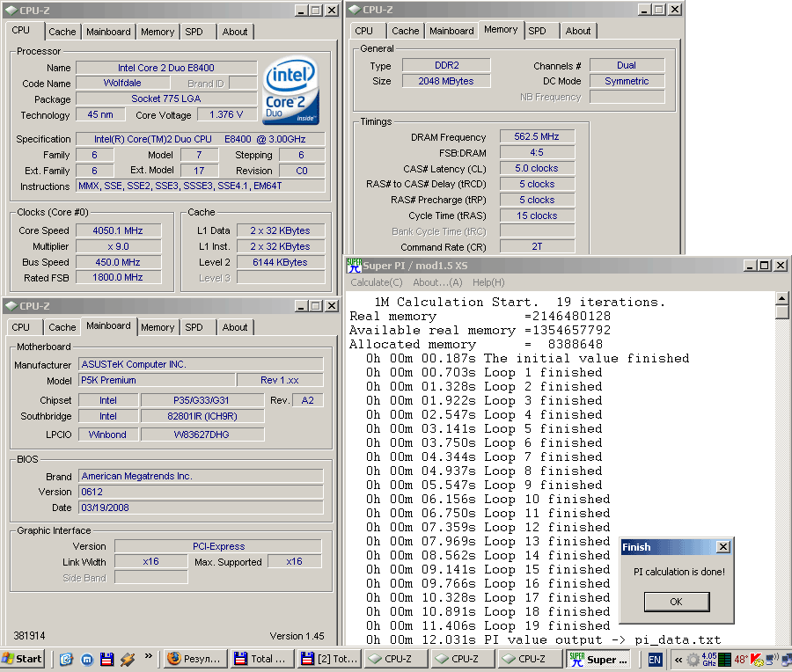The height and width of the screenshot is (672, 792).
Task: Click the Internet Explorer quick launch icon
Action: pos(66,659)
